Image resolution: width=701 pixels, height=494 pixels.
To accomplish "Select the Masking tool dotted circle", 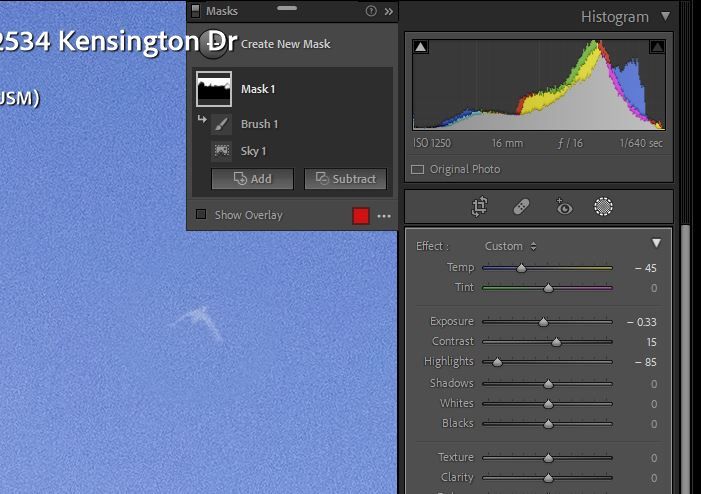I will [x=603, y=207].
